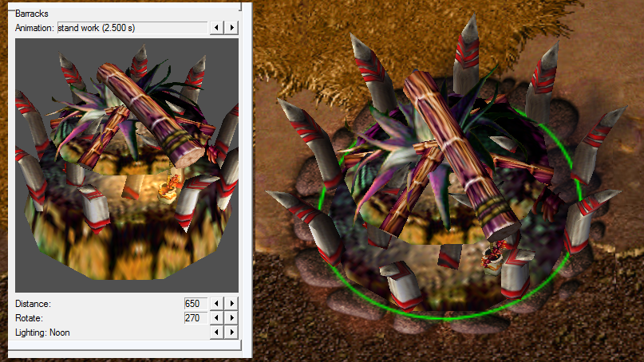Click the 'Rotate:' label
The image size is (644, 362).
pyautogui.click(x=29, y=318)
